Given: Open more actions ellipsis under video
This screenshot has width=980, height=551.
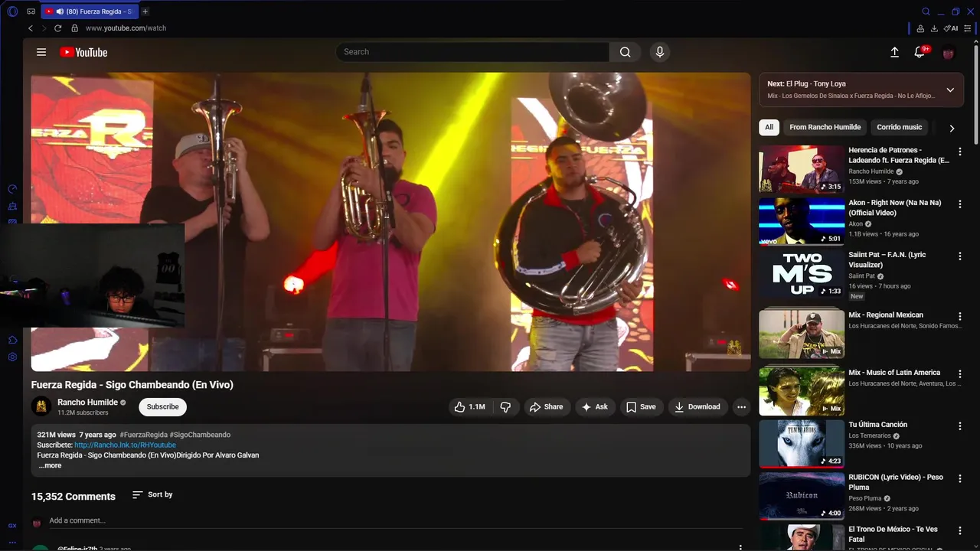Looking at the screenshot, I should click(x=741, y=407).
